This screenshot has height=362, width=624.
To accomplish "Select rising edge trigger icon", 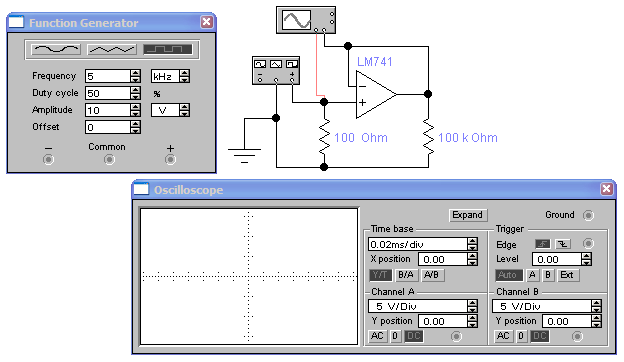I will pos(542,243).
